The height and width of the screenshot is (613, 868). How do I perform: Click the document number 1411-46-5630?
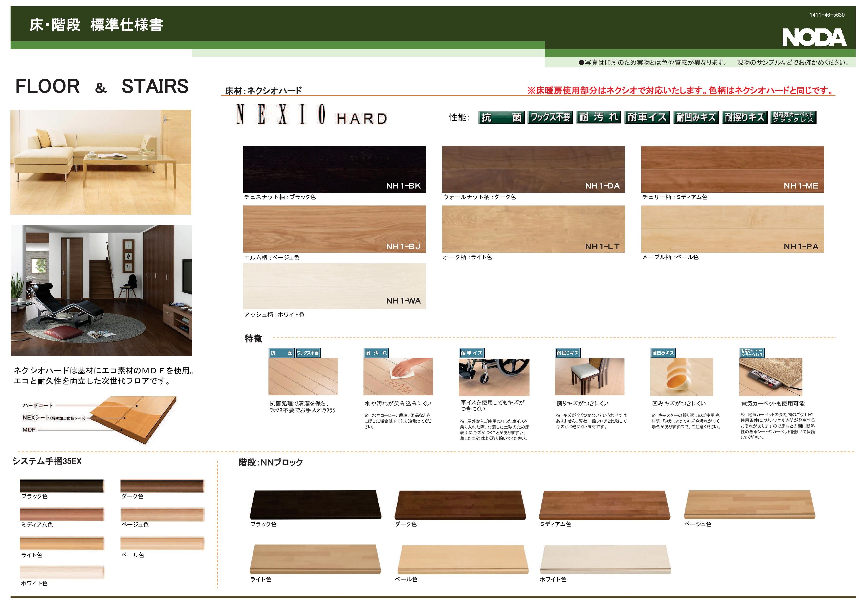(x=827, y=15)
